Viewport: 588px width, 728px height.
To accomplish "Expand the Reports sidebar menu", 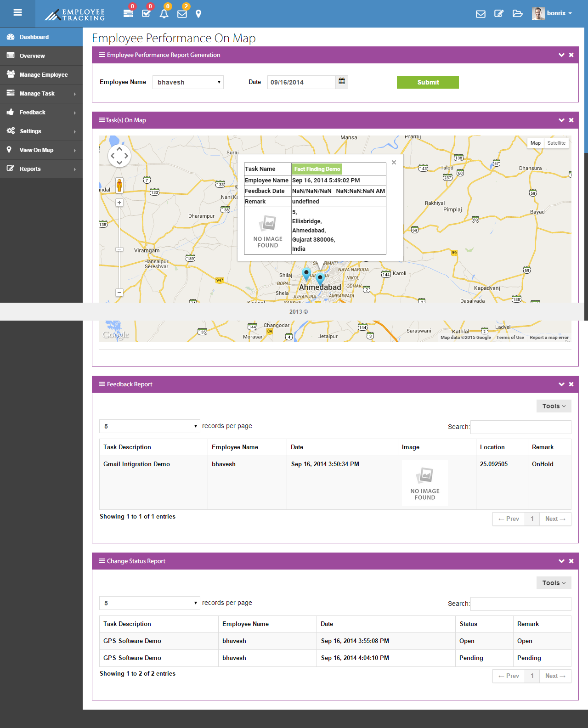I will (x=41, y=169).
